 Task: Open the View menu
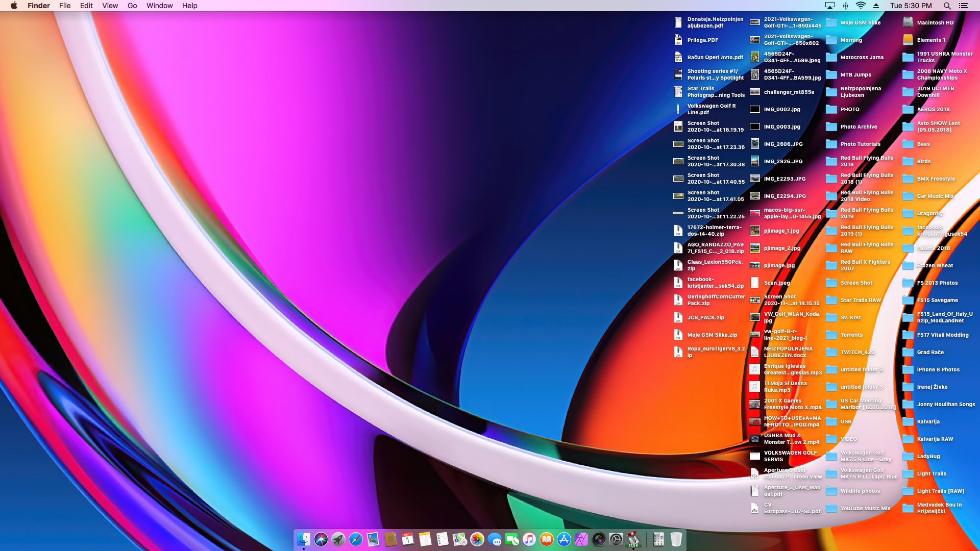[110, 6]
